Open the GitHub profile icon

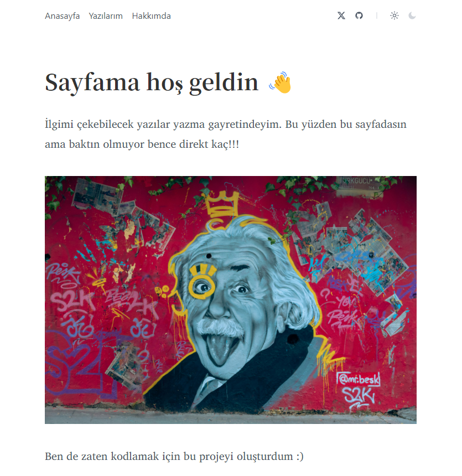[359, 15]
